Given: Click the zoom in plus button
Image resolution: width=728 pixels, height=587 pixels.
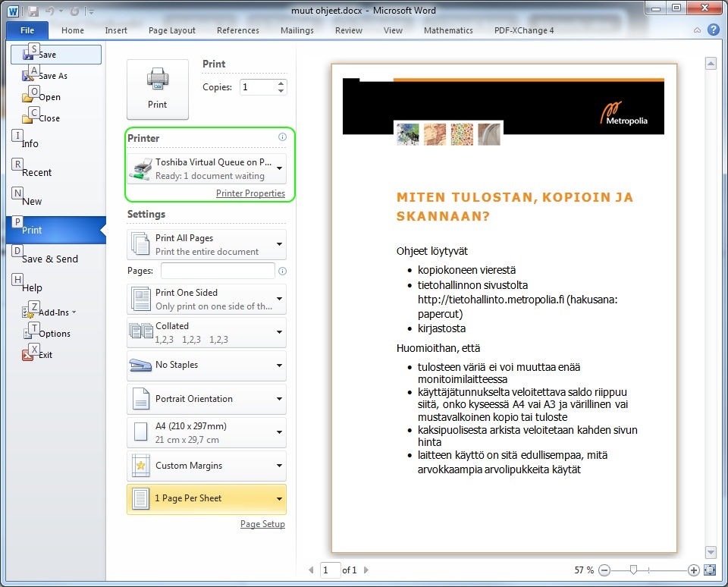Looking at the screenshot, I should click(694, 570).
